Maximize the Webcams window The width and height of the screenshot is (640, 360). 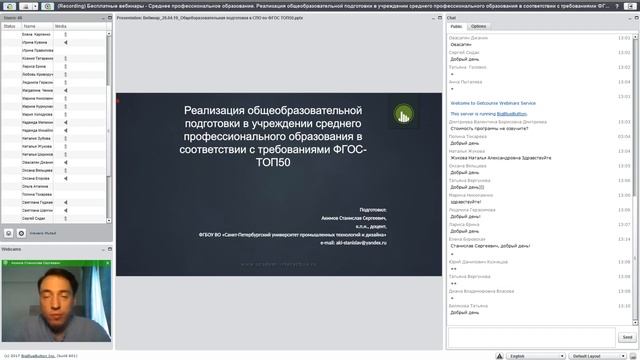point(109,249)
